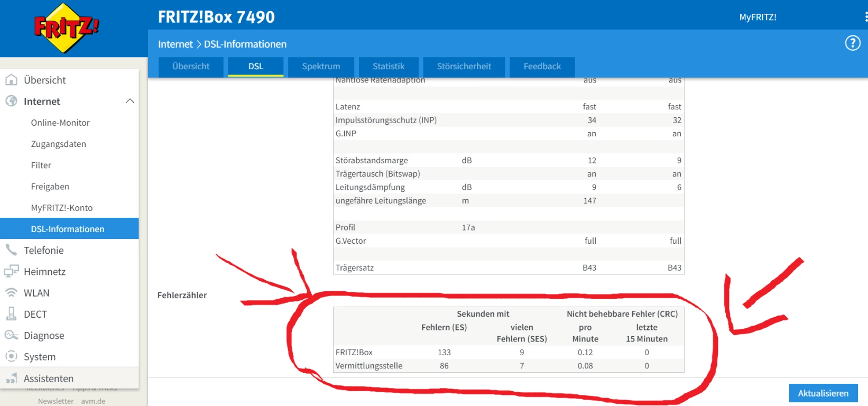This screenshot has width=868, height=406.
Task: Click the Impulsstörungsschutz (INP) row label
Action: 386,120
